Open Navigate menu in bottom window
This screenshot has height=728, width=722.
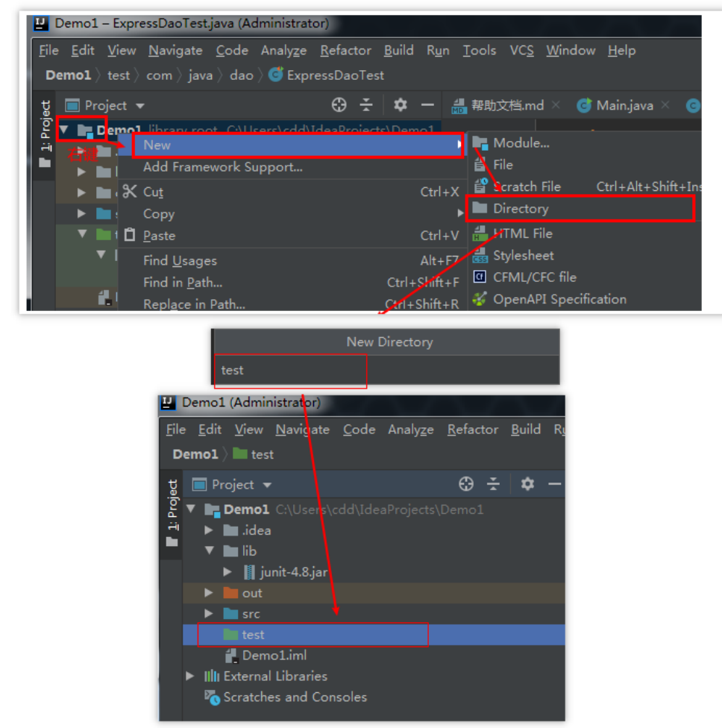pos(302,430)
